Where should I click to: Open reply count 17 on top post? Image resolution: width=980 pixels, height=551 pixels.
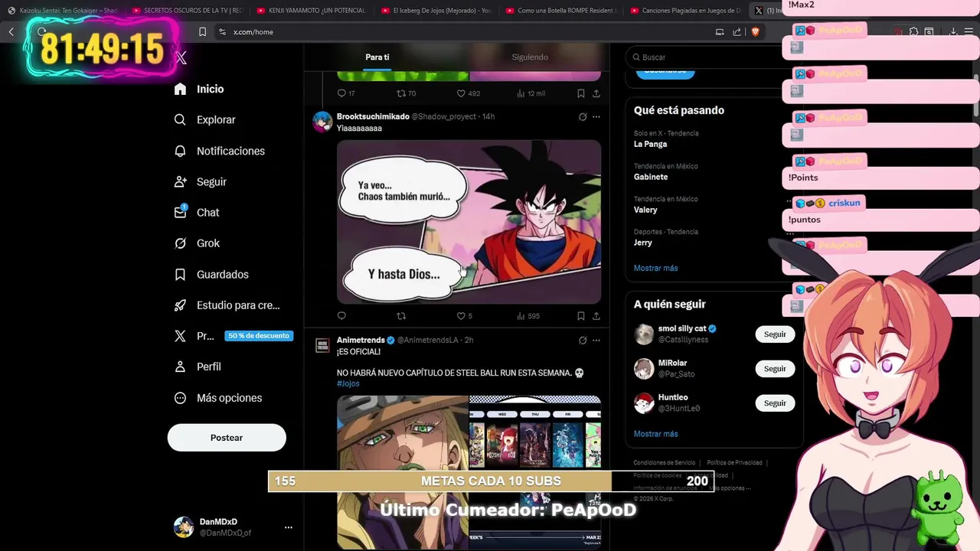tap(346, 93)
